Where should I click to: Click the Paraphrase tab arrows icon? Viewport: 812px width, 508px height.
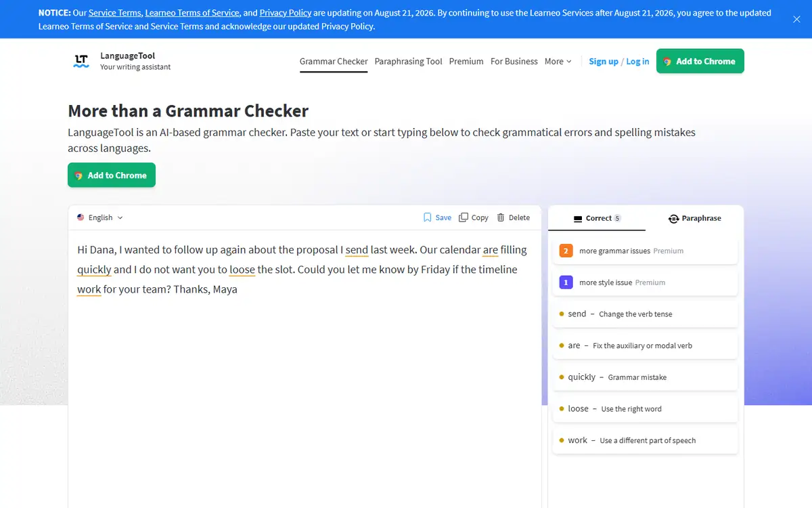tap(673, 218)
